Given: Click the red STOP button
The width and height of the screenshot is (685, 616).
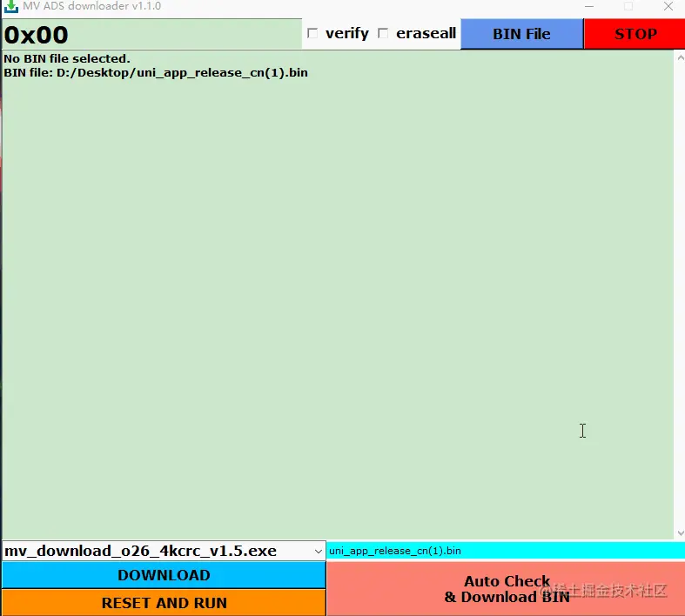Looking at the screenshot, I should click(x=635, y=34).
